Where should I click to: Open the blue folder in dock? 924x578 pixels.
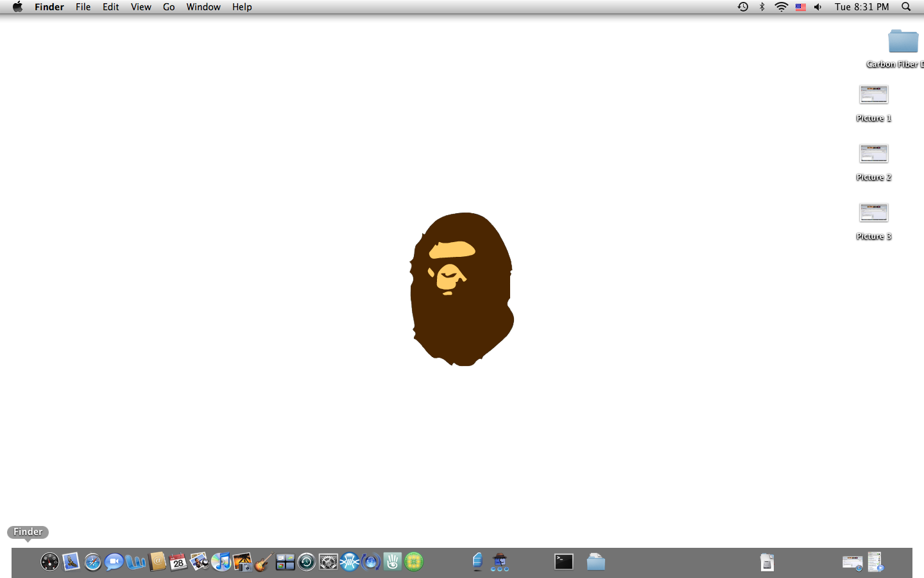tap(595, 562)
